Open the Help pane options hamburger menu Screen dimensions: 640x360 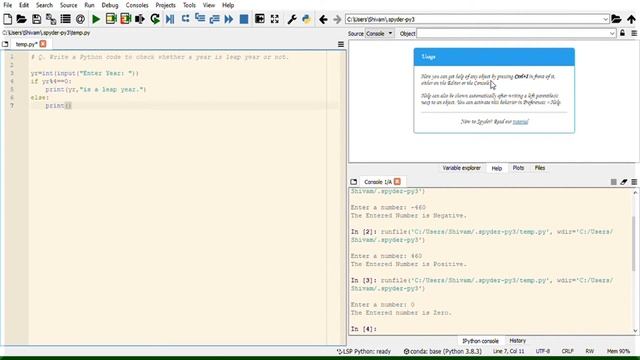point(634,33)
